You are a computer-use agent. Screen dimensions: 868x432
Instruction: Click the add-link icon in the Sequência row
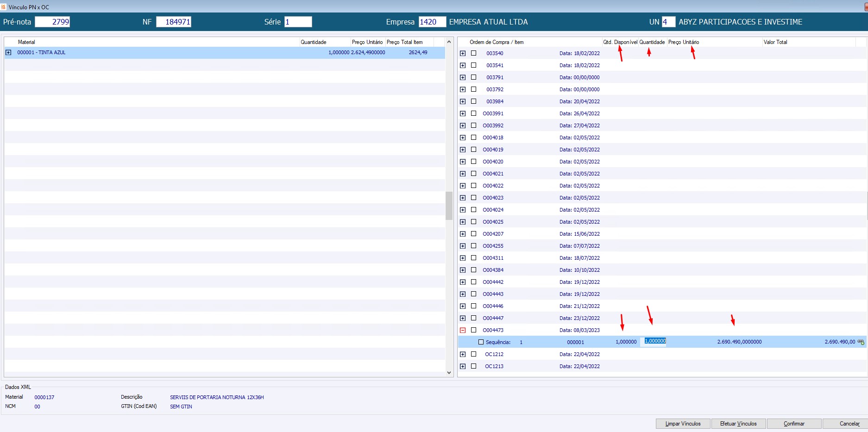pyautogui.click(x=861, y=342)
